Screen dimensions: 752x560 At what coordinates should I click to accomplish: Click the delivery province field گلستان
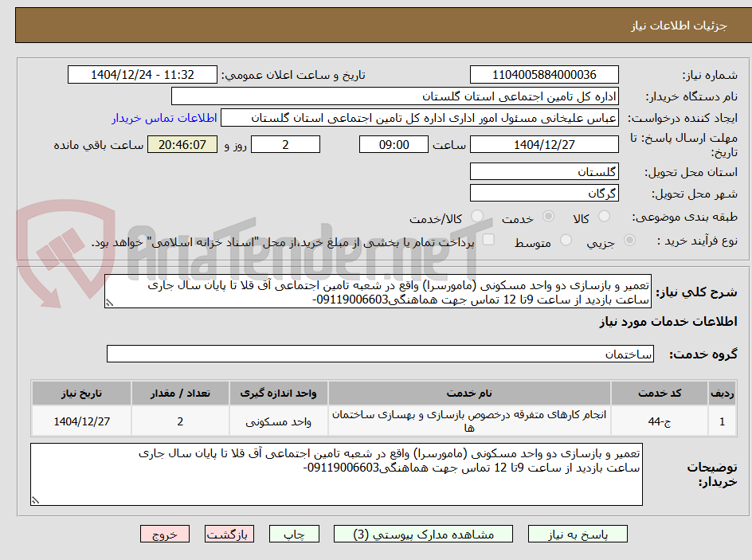(x=544, y=171)
